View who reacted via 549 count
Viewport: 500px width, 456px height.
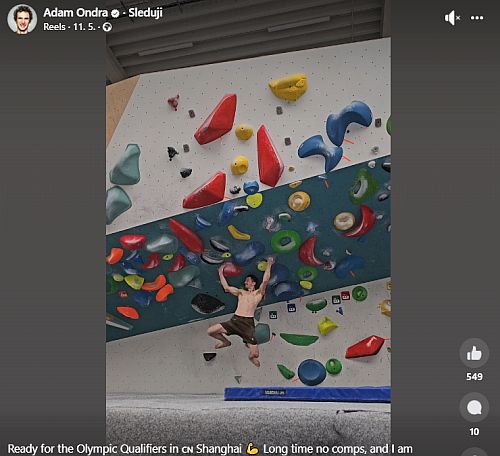pos(474,377)
